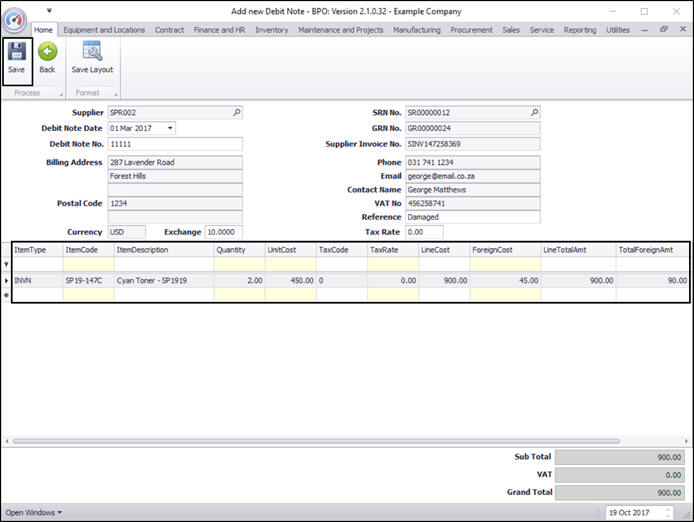Open the Inventory ribbon tab
Image resolution: width=694 pixels, height=522 pixels.
point(271,30)
